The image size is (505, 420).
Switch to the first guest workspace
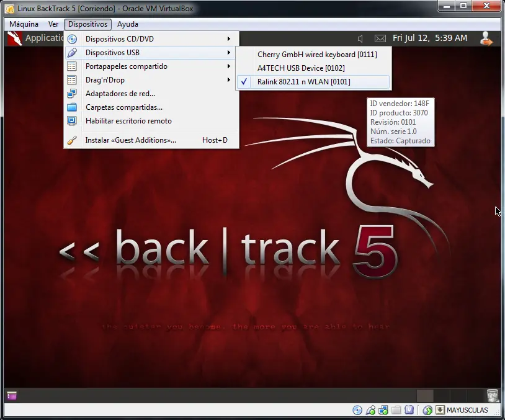tap(425, 396)
